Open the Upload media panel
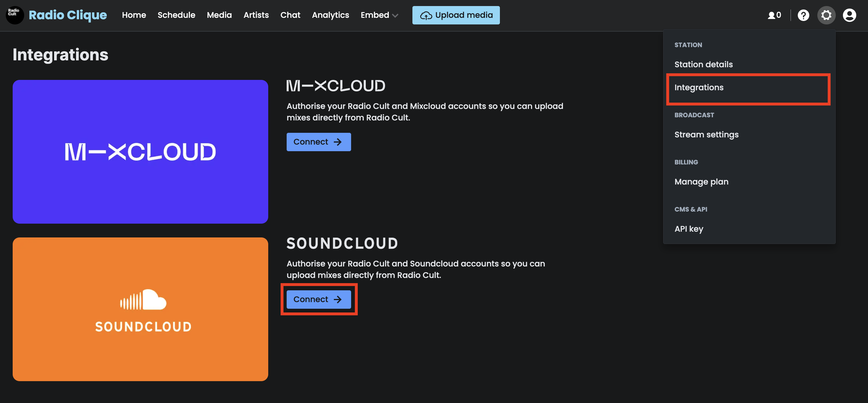Screen dimensions: 868x403 click(456, 15)
